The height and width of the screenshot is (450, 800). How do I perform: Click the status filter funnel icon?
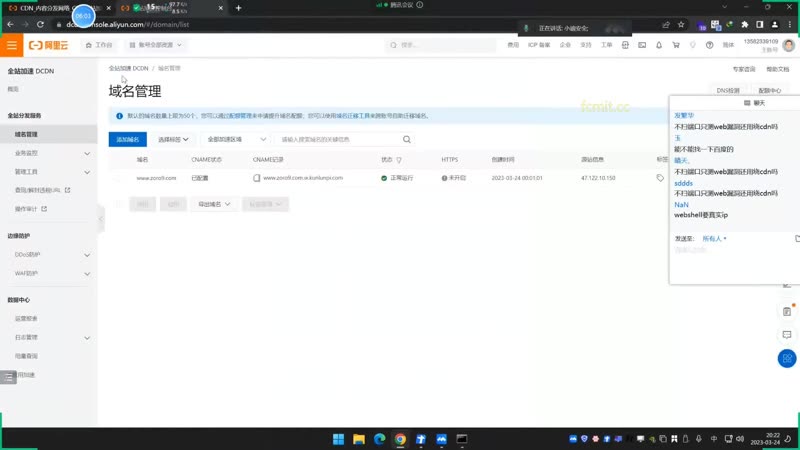point(399,160)
